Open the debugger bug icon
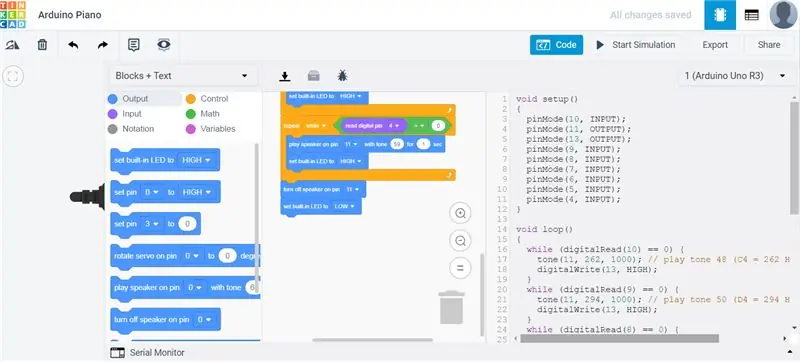 tap(342, 76)
